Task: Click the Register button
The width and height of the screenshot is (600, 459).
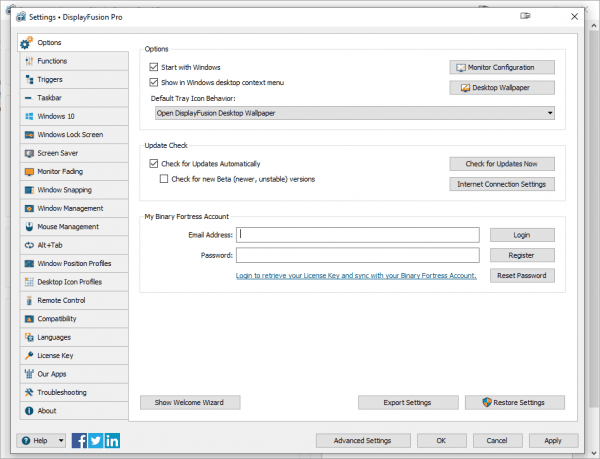Action: (x=522, y=255)
